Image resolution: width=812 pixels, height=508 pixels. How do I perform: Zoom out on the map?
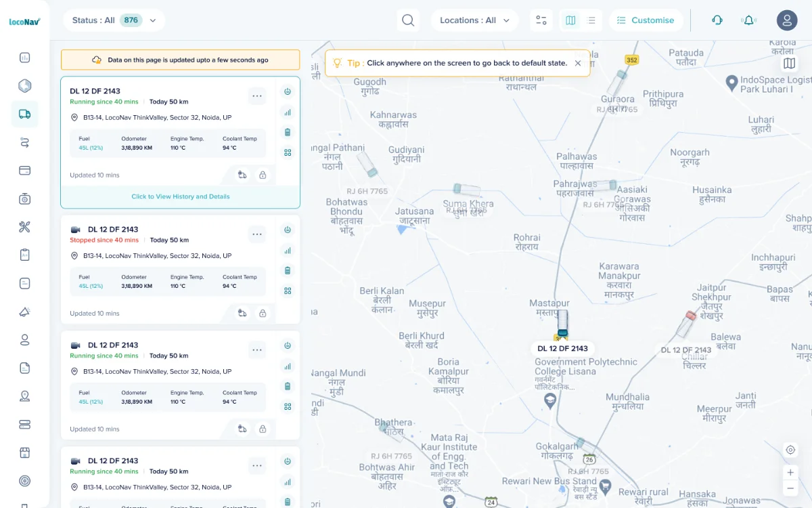click(x=790, y=488)
